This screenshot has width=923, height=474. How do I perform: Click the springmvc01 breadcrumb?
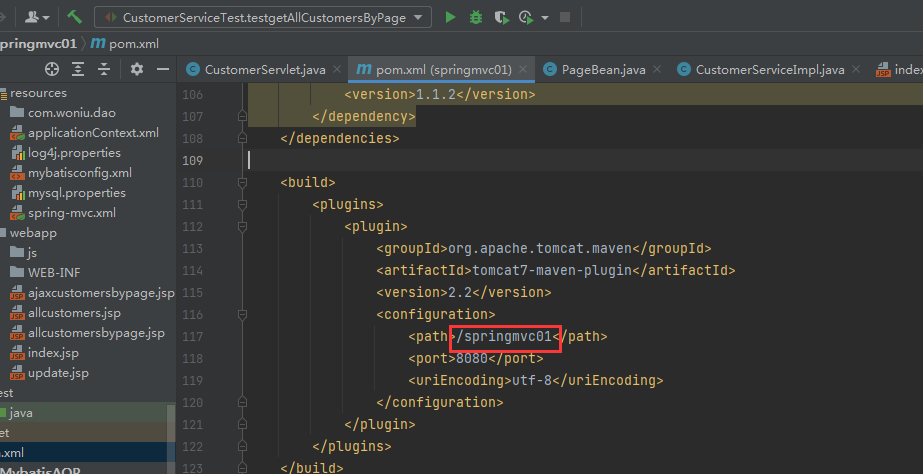(38, 44)
